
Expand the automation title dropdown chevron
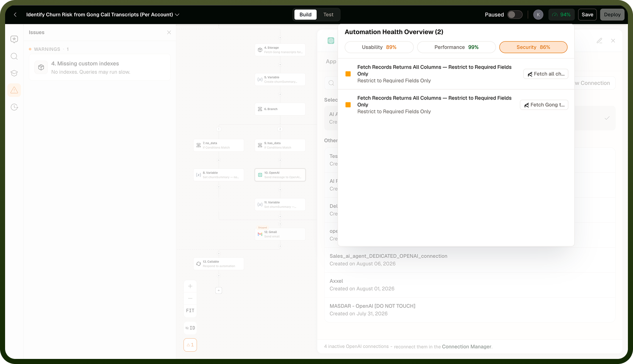(x=177, y=14)
